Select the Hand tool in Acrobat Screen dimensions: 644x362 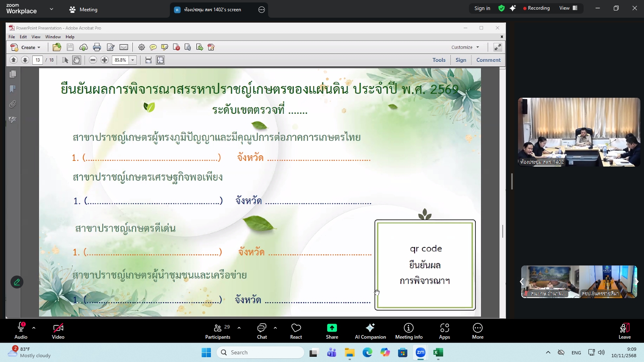click(x=76, y=60)
